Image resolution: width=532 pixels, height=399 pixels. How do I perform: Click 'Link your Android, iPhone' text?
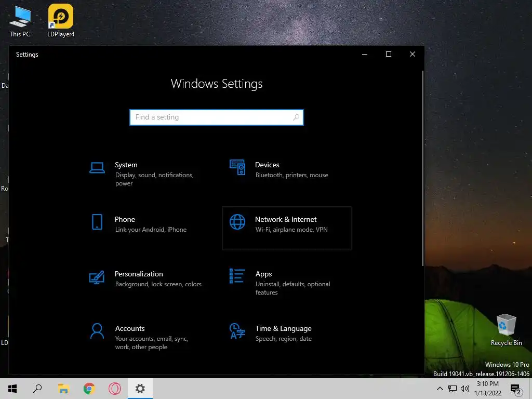[151, 230]
